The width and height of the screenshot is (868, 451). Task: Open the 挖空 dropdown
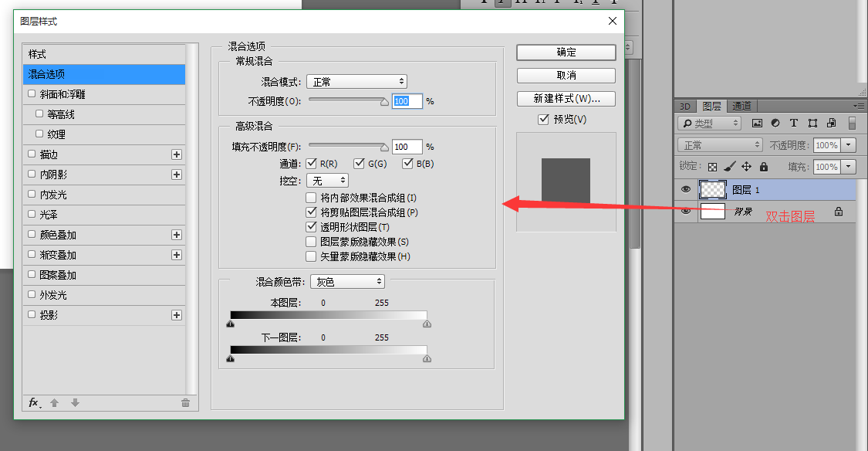click(327, 181)
